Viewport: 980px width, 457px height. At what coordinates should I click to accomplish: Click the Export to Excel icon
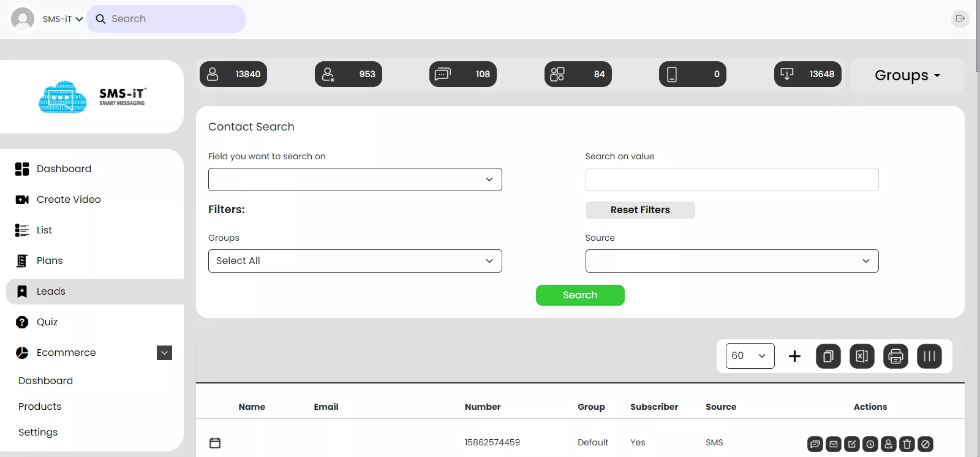(x=862, y=357)
